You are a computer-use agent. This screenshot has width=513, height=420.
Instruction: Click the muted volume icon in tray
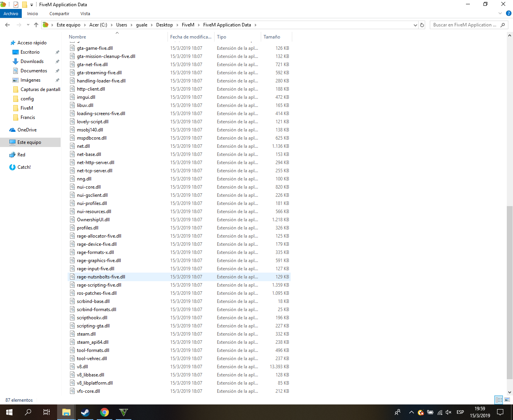[448, 412]
